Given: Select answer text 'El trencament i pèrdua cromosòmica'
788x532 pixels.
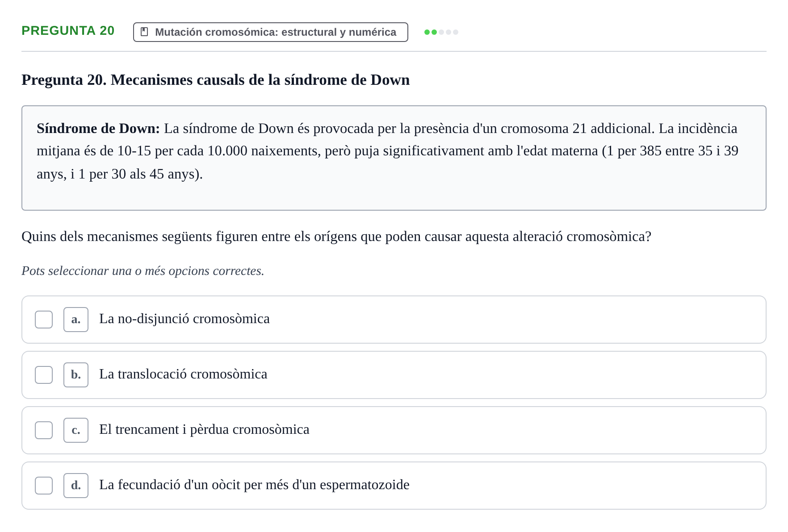Looking at the screenshot, I should click(204, 429).
